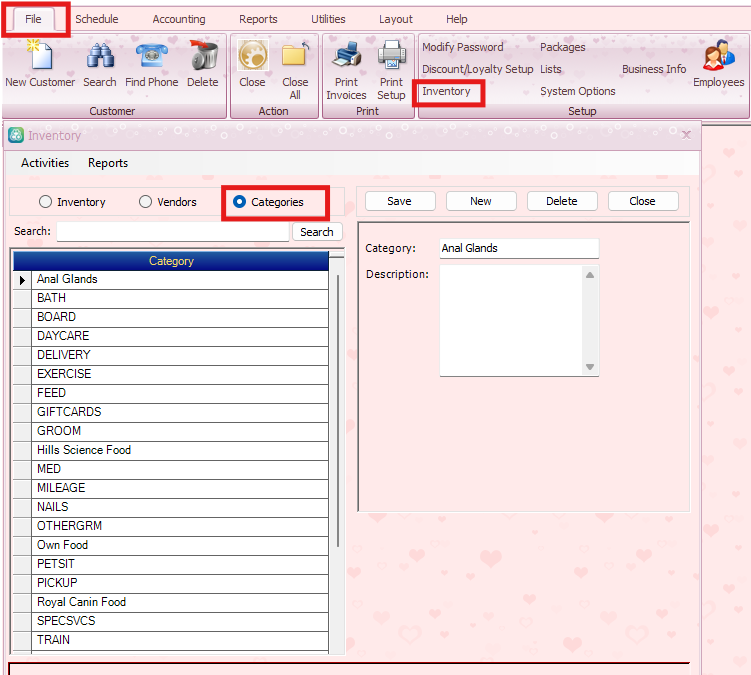Screen dimensions: 751x675
Task: Click the Delete trash can icon
Action: coord(203,56)
